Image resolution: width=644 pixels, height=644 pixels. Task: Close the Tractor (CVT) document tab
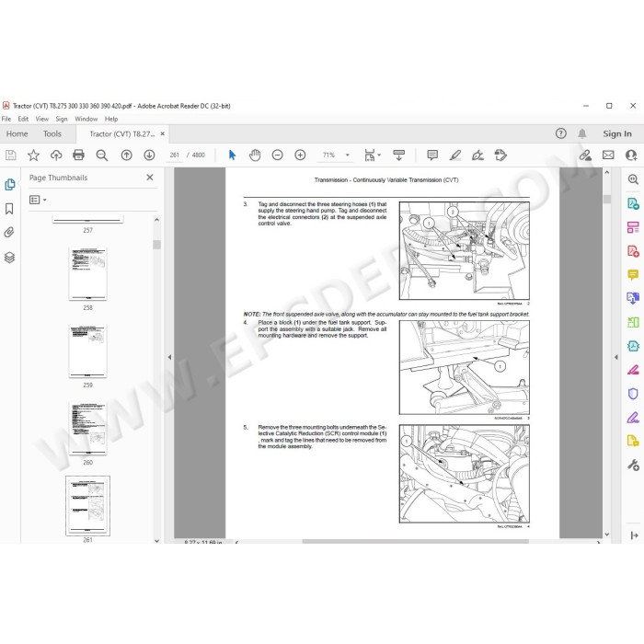[x=163, y=134]
